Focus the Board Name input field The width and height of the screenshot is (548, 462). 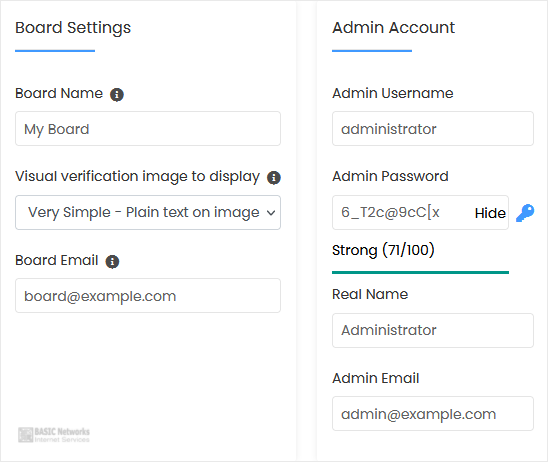(148, 129)
